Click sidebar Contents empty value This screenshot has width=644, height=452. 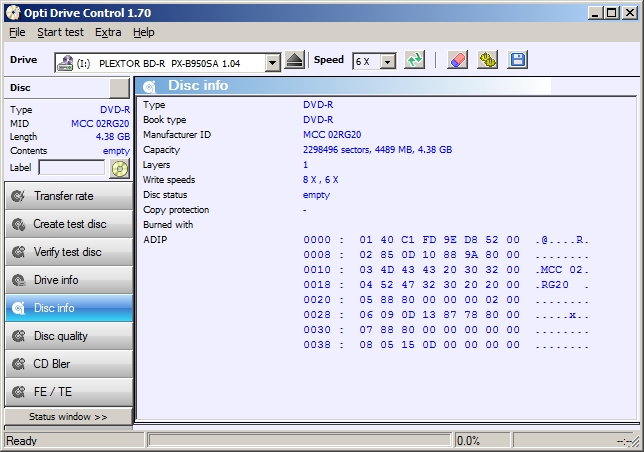pyautogui.click(x=116, y=151)
